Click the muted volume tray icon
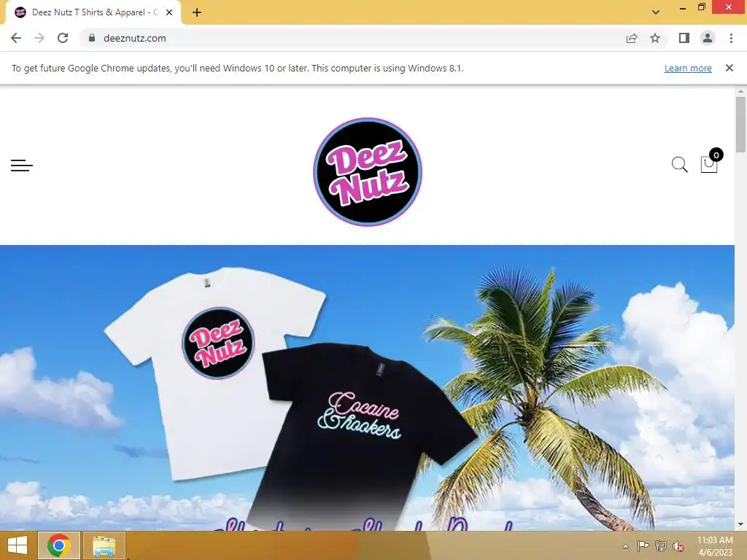The width and height of the screenshot is (747, 560). coord(678,546)
